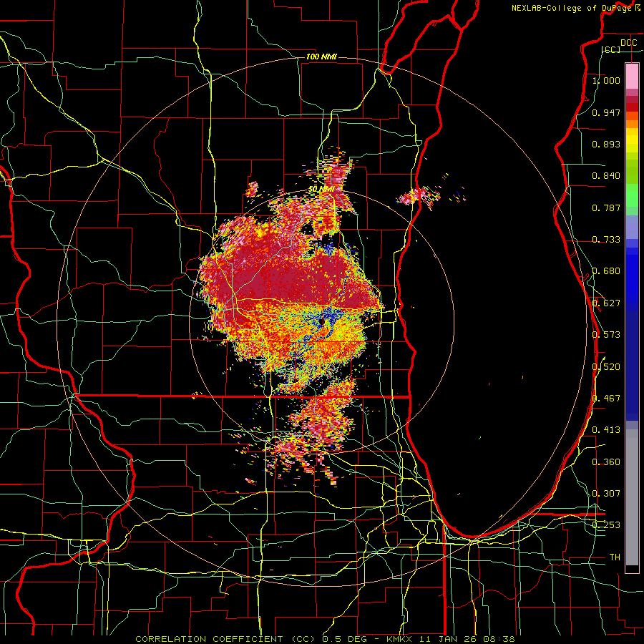Click the 100 NMI range ring label
Image resolution: width=644 pixels, height=644 pixels.
[321, 57]
